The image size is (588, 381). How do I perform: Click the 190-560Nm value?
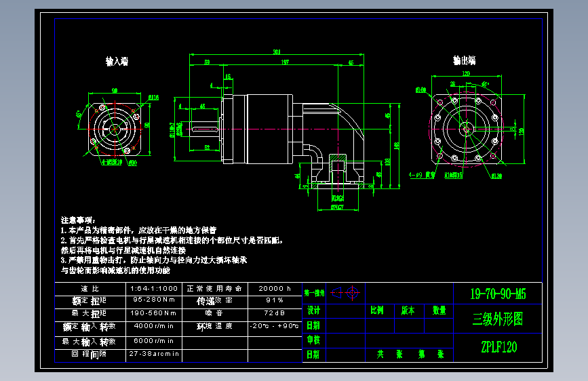154,313
